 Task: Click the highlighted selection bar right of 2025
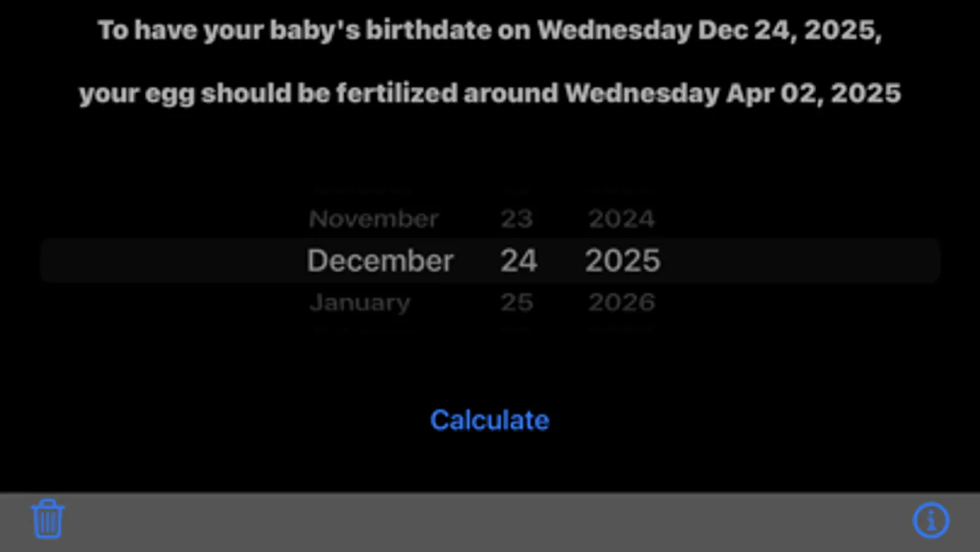coord(800,261)
